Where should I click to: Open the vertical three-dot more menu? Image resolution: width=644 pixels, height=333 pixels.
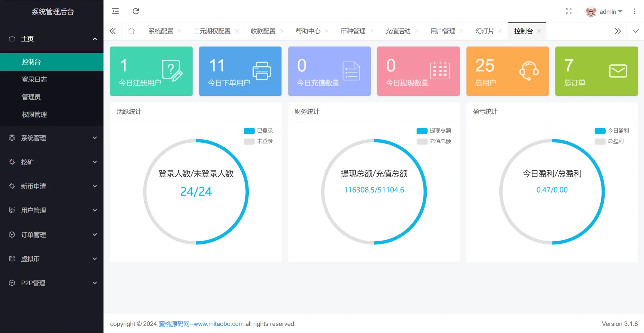coord(634,11)
